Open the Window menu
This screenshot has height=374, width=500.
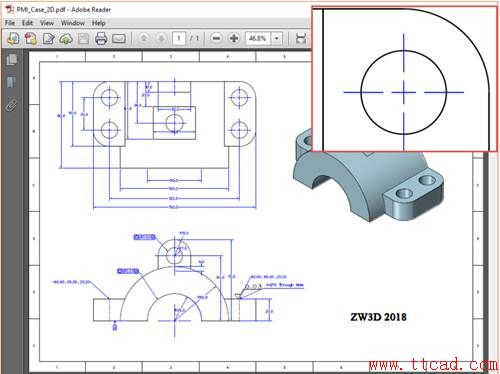coord(73,23)
